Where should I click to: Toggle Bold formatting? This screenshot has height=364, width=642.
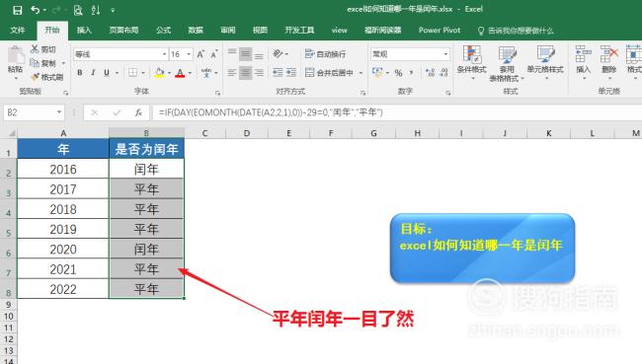click(80, 72)
